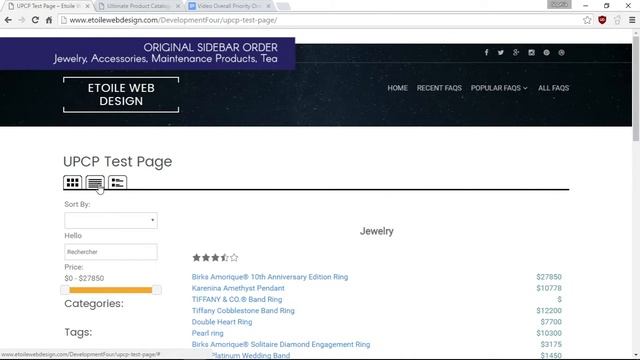640x360 pixels.
Task: Open the Sort By dropdown
Action: tap(111, 220)
